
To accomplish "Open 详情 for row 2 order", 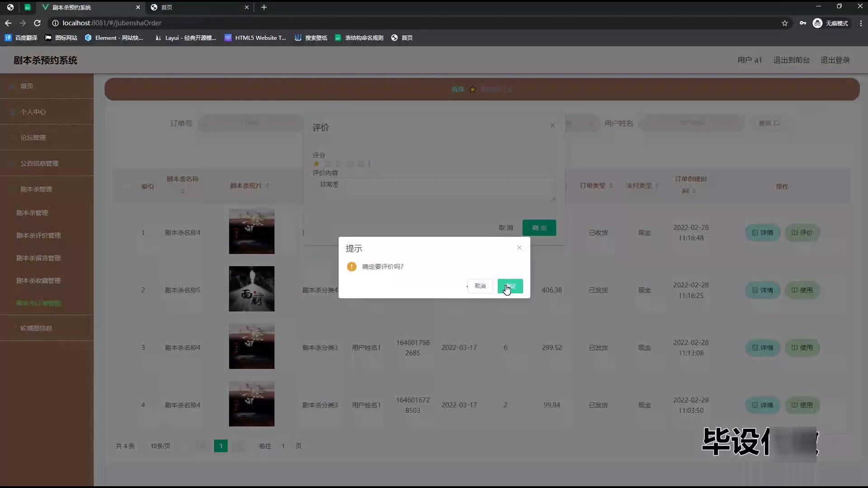I will [x=763, y=290].
